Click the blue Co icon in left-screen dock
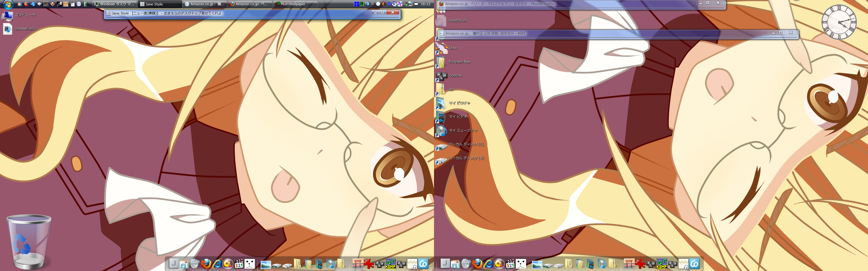 coord(423,264)
